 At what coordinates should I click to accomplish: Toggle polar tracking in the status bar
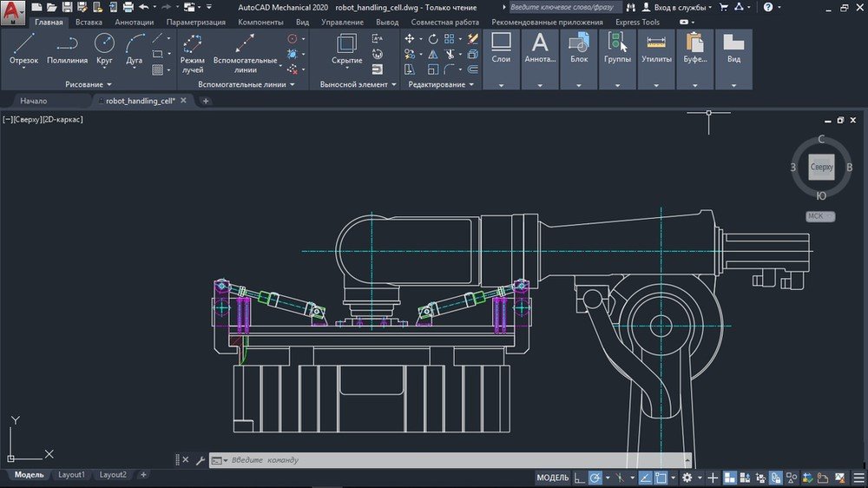point(595,478)
